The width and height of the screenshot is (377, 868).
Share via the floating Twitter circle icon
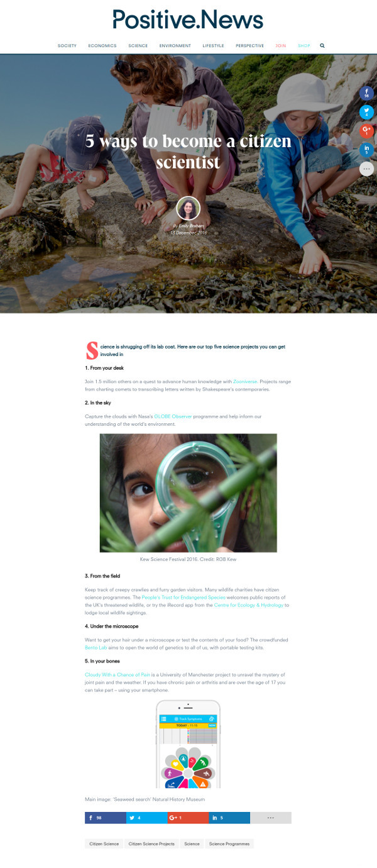coord(366,112)
